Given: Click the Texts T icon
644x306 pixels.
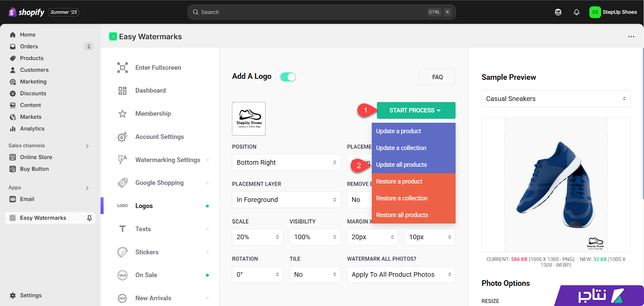Looking at the screenshot, I should [x=122, y=229].
